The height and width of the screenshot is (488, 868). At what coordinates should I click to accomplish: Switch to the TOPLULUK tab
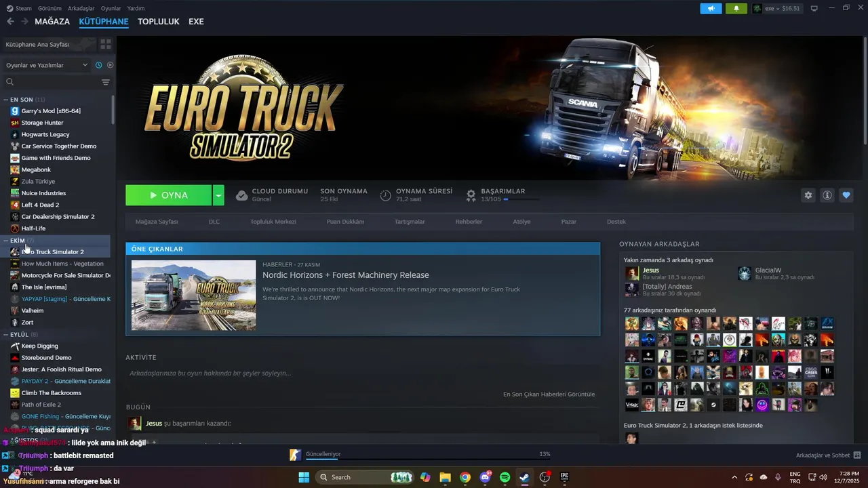159,22
